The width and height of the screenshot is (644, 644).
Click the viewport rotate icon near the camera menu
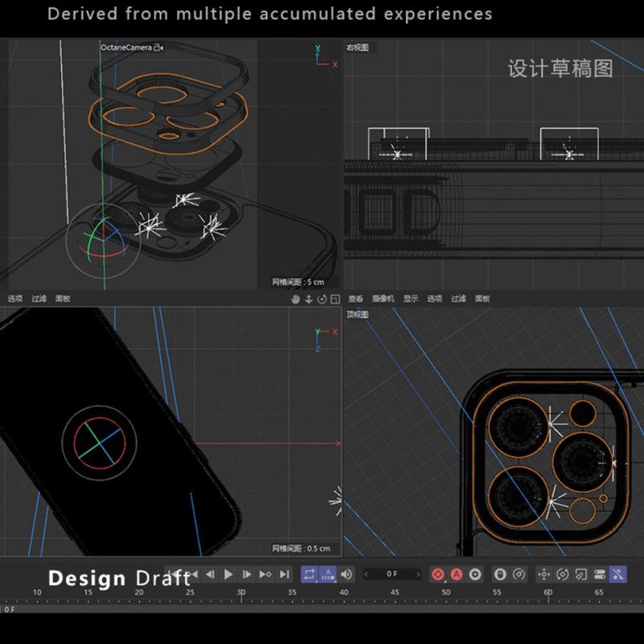tap(322, 298)
